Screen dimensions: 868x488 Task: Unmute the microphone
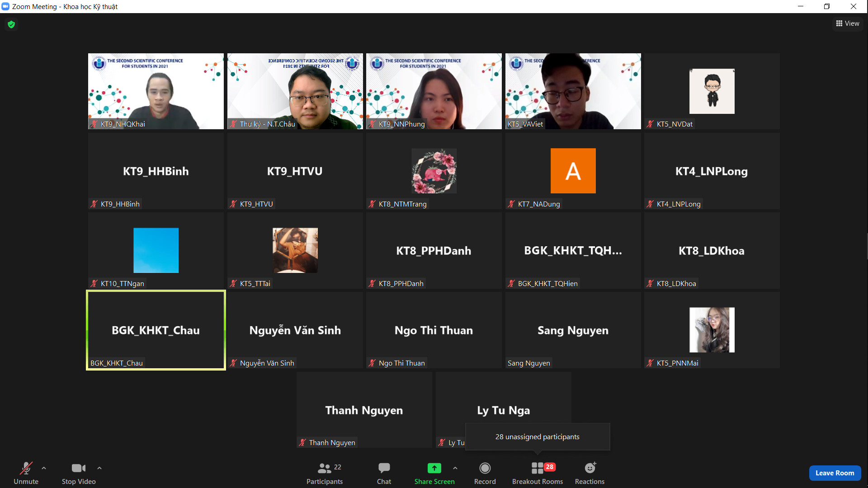[x=26, y=468]
